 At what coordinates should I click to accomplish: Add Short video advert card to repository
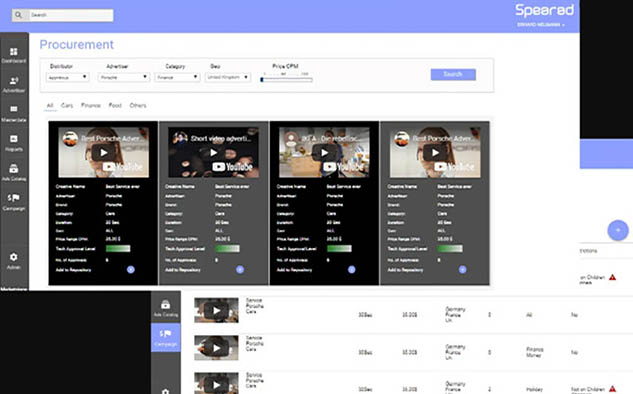pyautogui.click(x=240, y=270)
